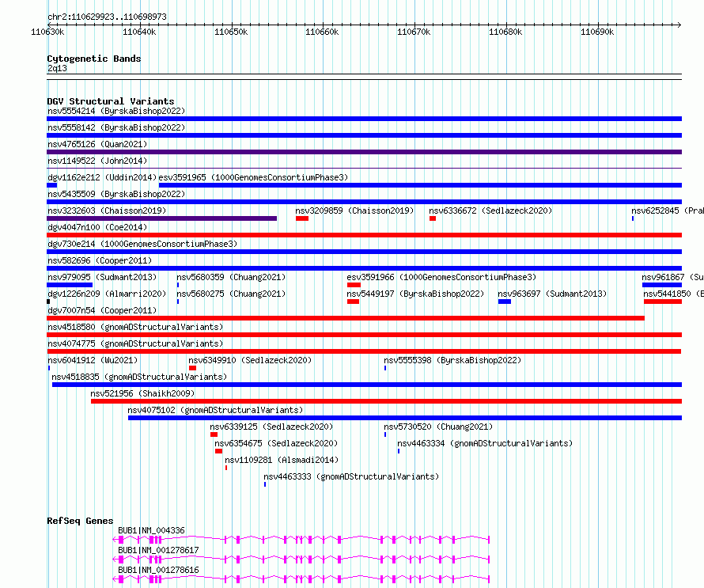
Task: Open BUB1|NM_001278616 transcript label
Action: click(x=158, y=570)
